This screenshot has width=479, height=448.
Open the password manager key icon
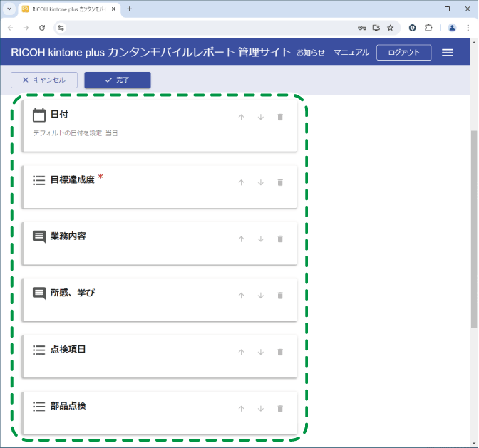[x=361, y=28]
